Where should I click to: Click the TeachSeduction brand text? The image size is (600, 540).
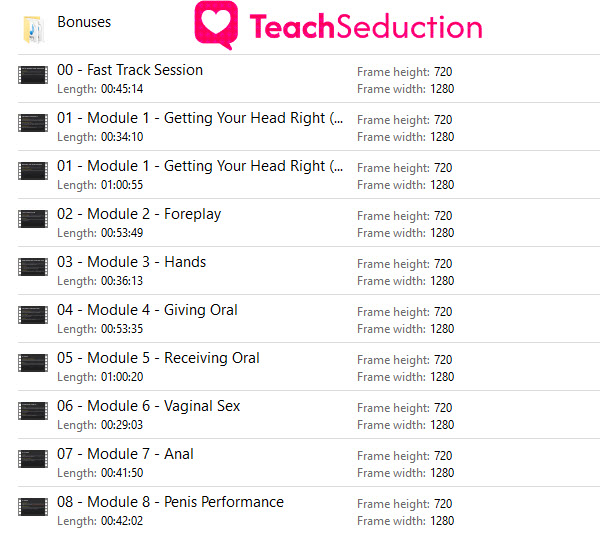[x=366, y=26]
